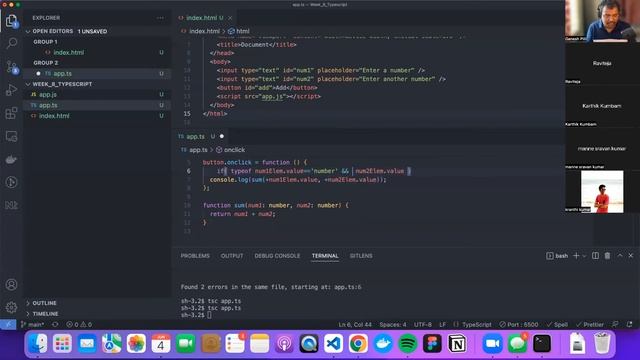Viewport: 640px width, 360px height.
Task: Open Explorer more actions ellipsis menu
Action: click(x=160, y=18)
